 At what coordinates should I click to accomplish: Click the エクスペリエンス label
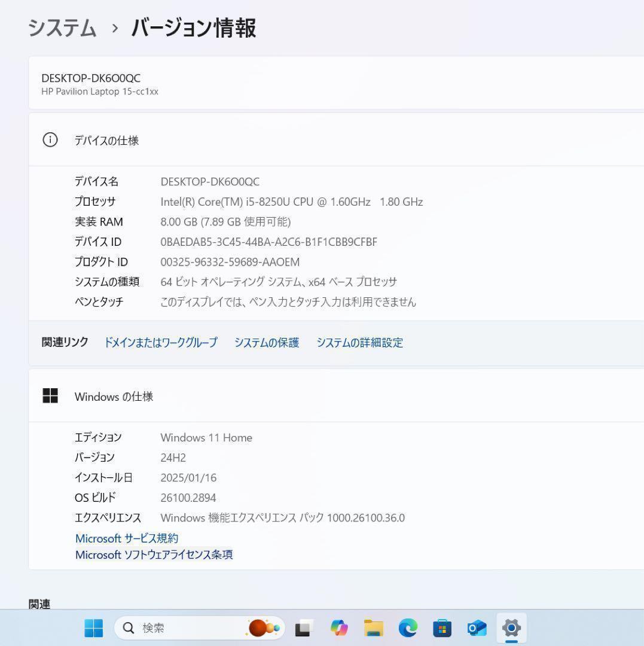tap(108, 518)
